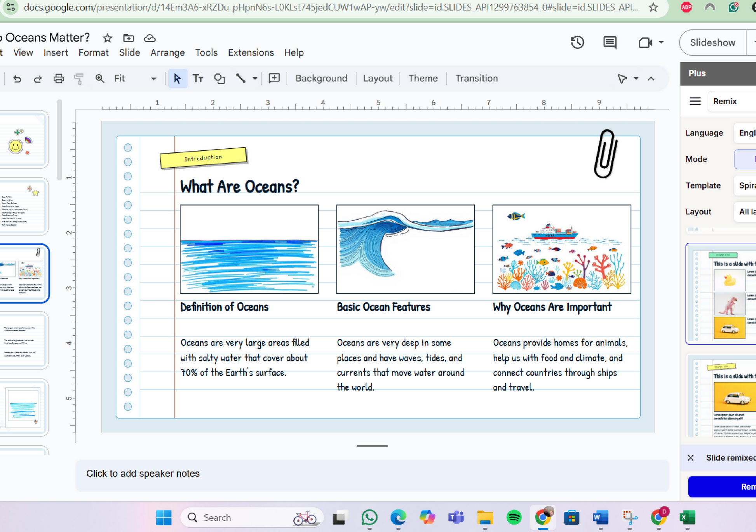Open version history clock icon
This screenshot has height=532, width=756.
click(x=577, y=42)
